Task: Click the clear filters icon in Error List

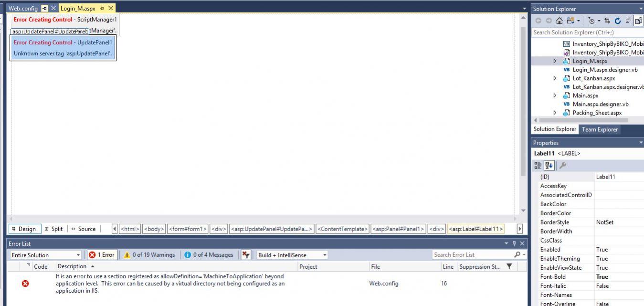Action: (x=246, y=255)
